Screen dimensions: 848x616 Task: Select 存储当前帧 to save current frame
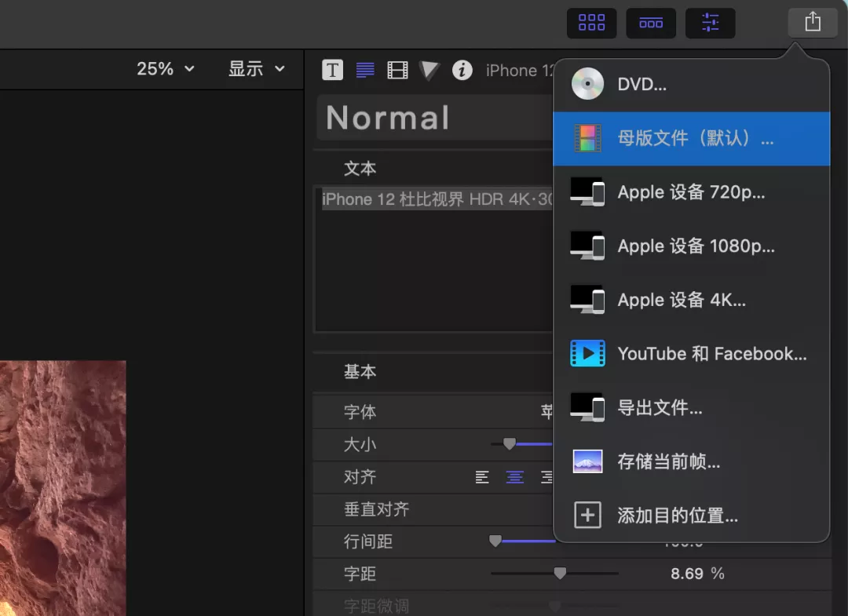coord(691,461)
